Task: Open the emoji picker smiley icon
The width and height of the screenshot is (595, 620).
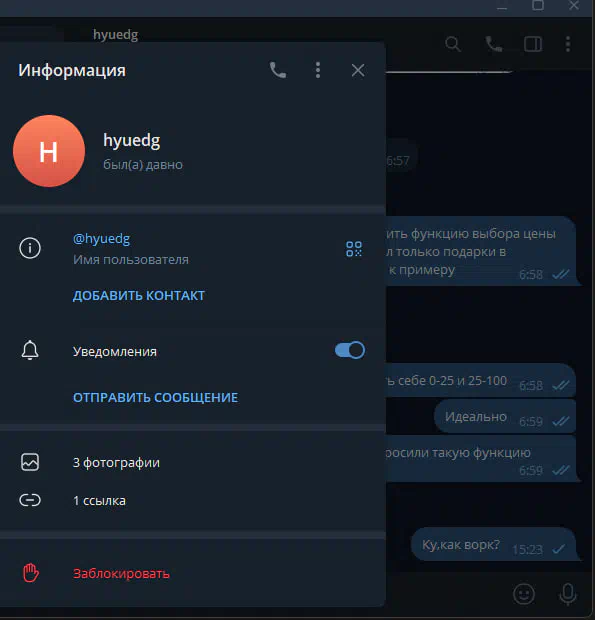Action: 524,594
